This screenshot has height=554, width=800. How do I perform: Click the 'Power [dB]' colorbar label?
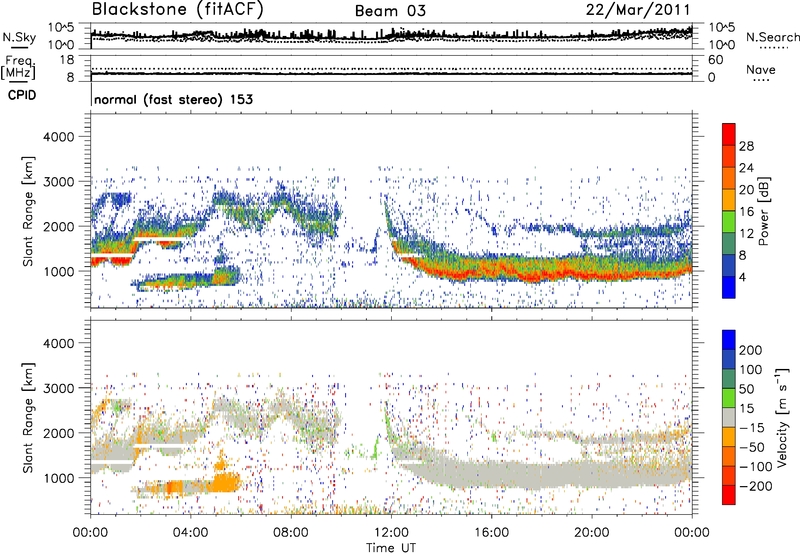point(763,211)
